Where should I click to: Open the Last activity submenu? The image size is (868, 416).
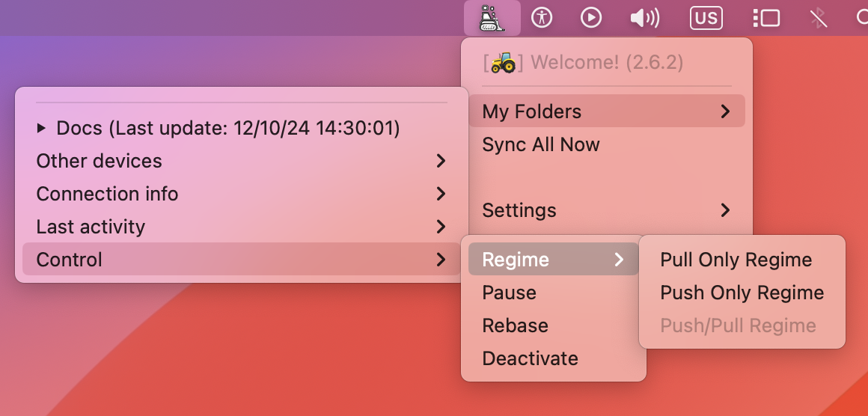[242, 226]
